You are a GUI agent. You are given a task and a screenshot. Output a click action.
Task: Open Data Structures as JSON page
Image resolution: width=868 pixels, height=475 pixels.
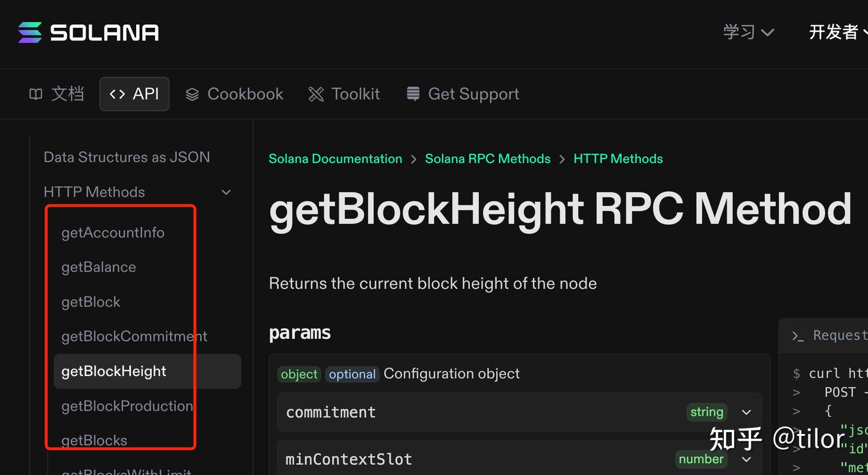(127, 157)
